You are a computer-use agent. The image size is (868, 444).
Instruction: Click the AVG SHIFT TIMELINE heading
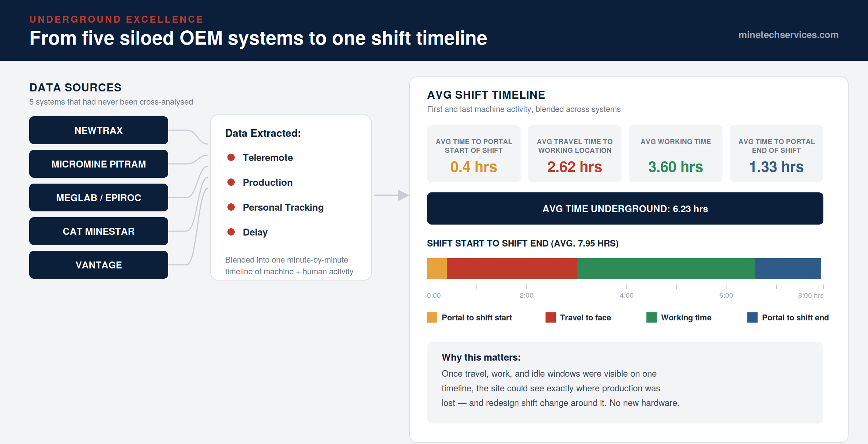click(486, 95)
